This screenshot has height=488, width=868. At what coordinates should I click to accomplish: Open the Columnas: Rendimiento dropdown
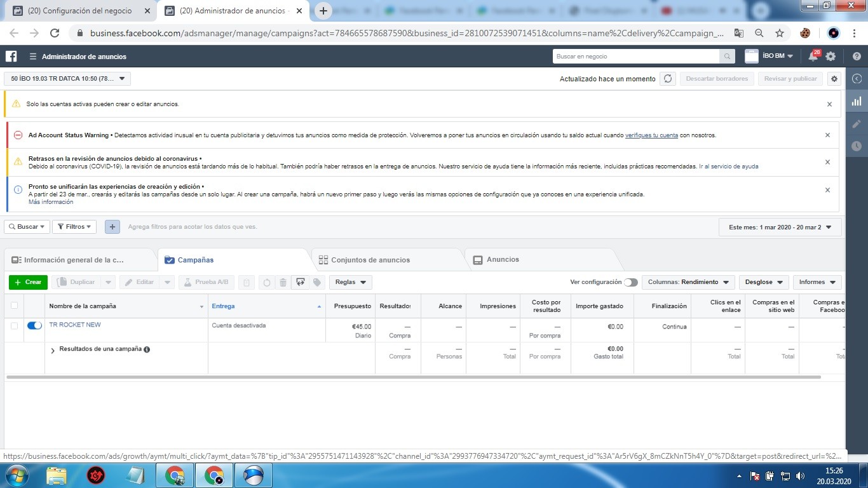[688, 282]
